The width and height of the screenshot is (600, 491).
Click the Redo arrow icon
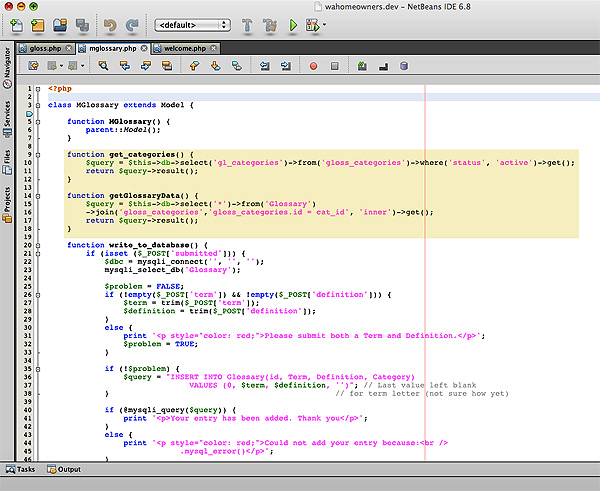[x=132, y=25]
